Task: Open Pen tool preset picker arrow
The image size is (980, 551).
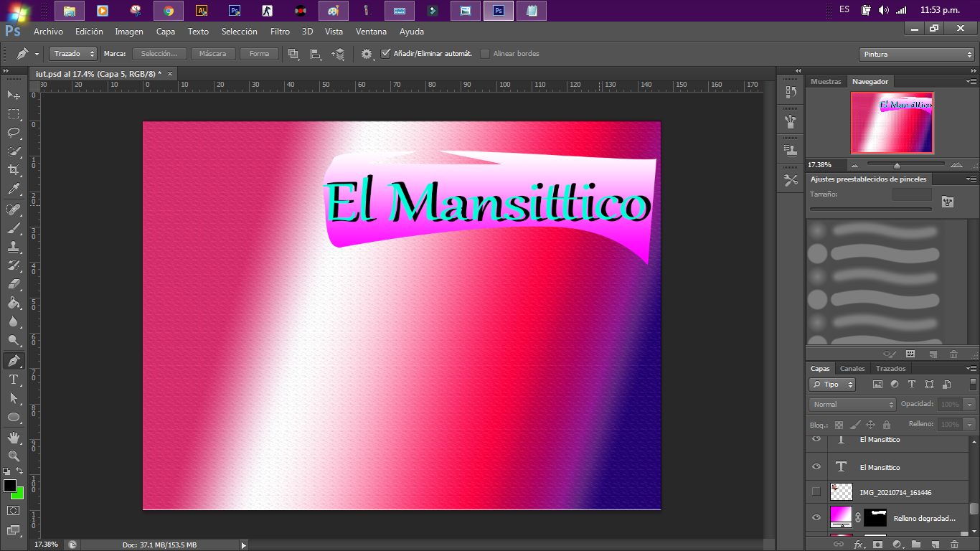Action: (x=37, y=54)
